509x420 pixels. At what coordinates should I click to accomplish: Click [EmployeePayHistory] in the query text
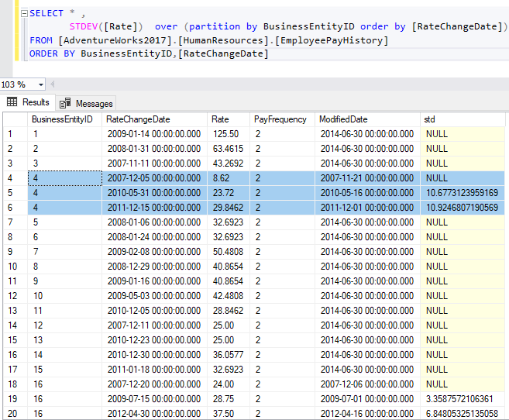coord(332,40)
